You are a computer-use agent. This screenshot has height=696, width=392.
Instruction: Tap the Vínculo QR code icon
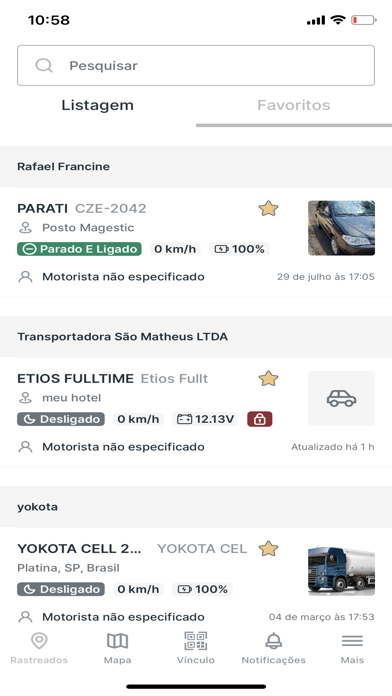tap(196, 641)
